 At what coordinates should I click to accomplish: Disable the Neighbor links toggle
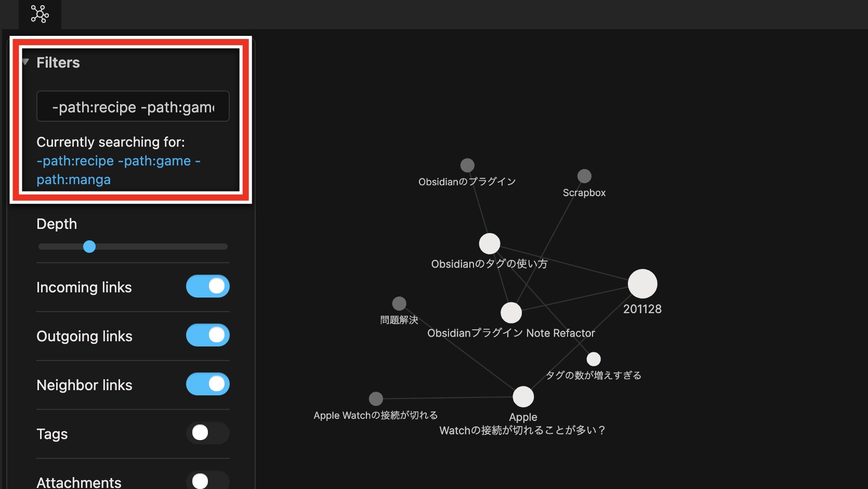(x=207, y=384)
